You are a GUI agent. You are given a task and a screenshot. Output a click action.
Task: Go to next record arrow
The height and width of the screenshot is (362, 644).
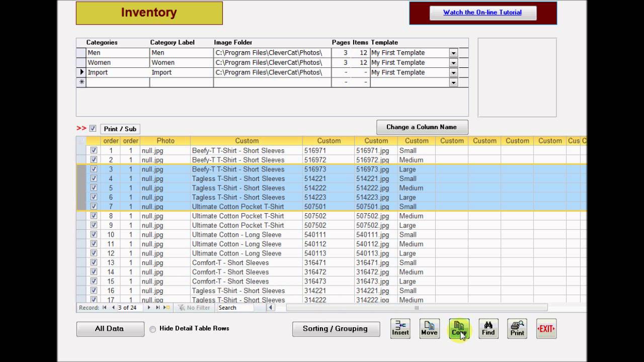149,308
